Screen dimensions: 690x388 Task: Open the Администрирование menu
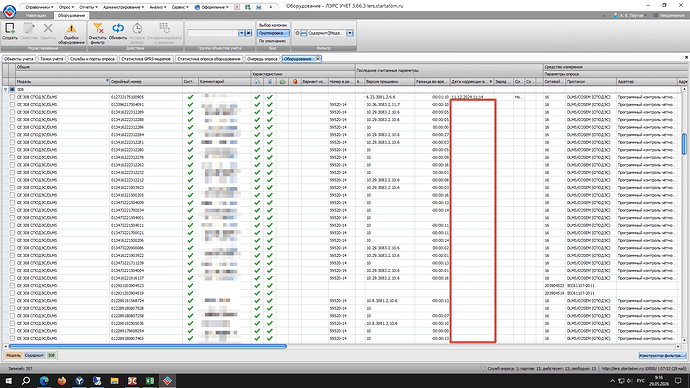123,7
